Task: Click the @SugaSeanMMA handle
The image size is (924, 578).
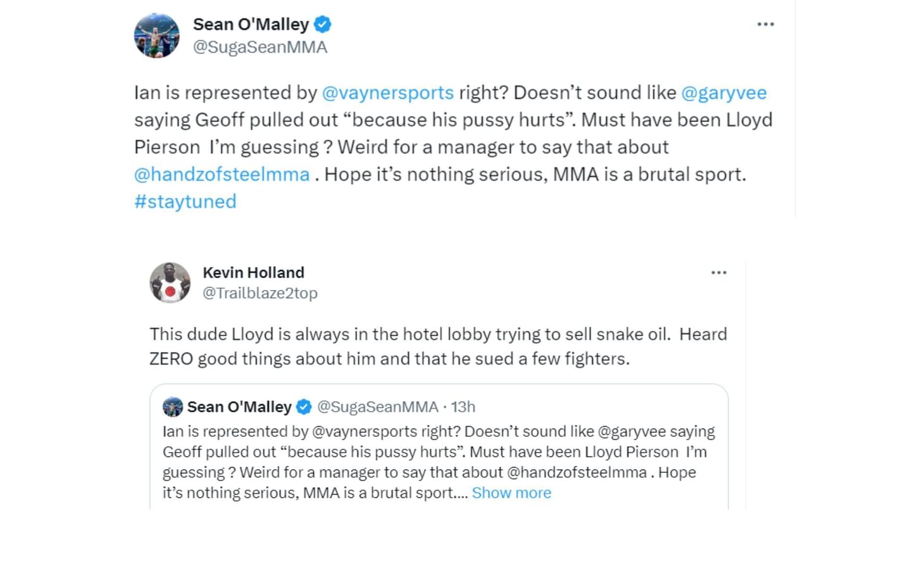Action: click(261, 46)
